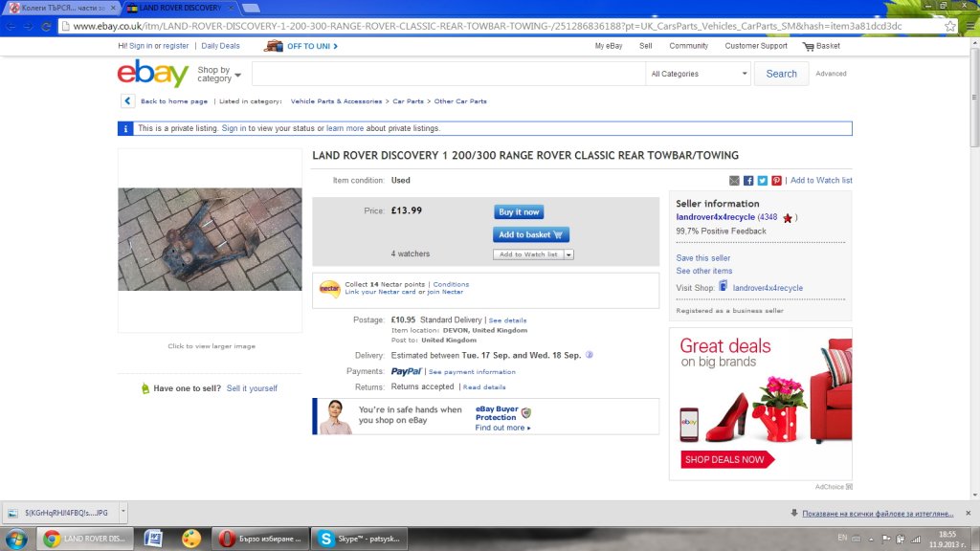
Task: Click Vehicle Parts & Accessories breadcrumb
Action: [336, 101]
